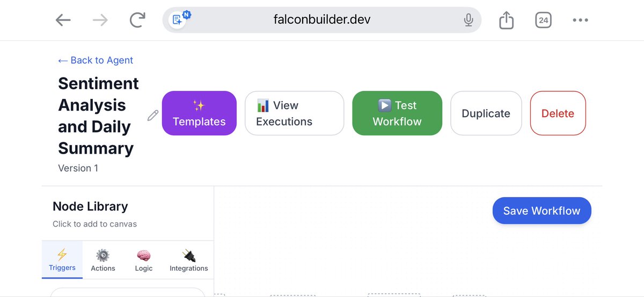Show open tabs with the 24 counter
The image size is (644, 297).
(543, 20)
